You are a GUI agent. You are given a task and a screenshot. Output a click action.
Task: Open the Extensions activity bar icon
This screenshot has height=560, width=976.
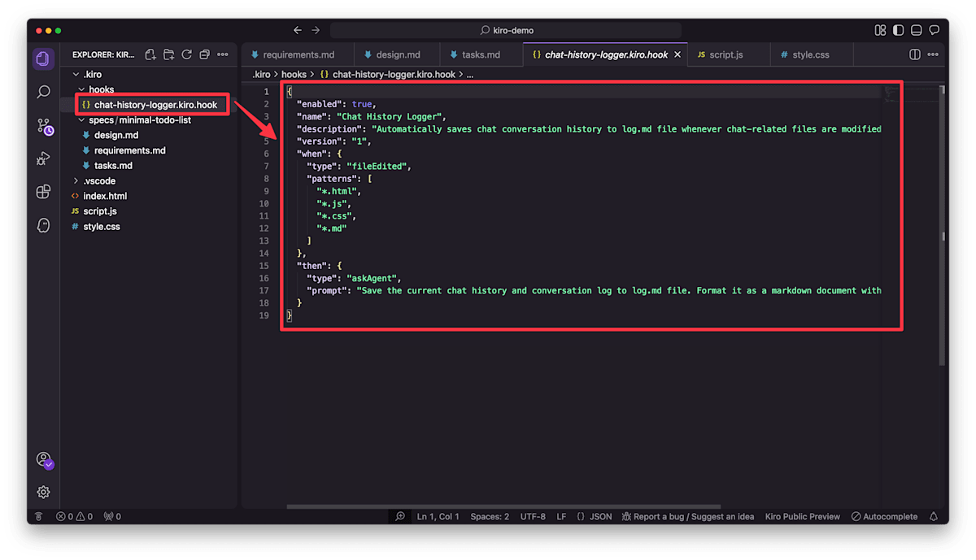pyautogui.click(x=43, y=192)
